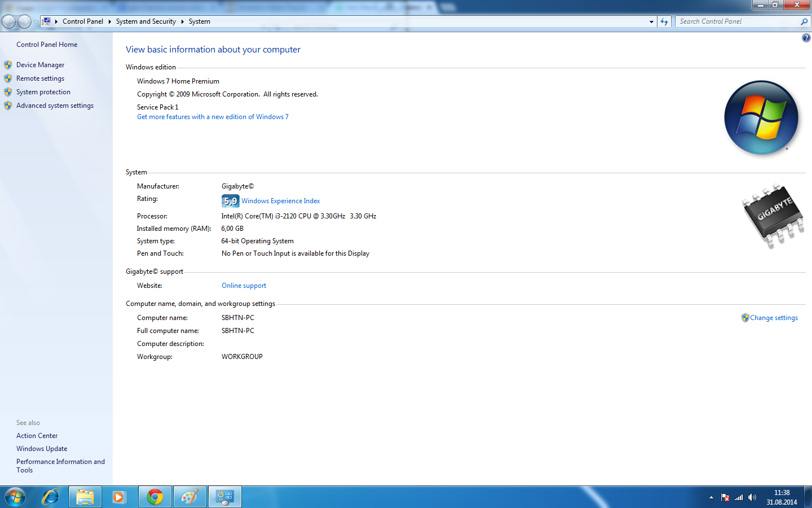Open System protection link
This screenshot has width=812, height=508.
[43, 92]
